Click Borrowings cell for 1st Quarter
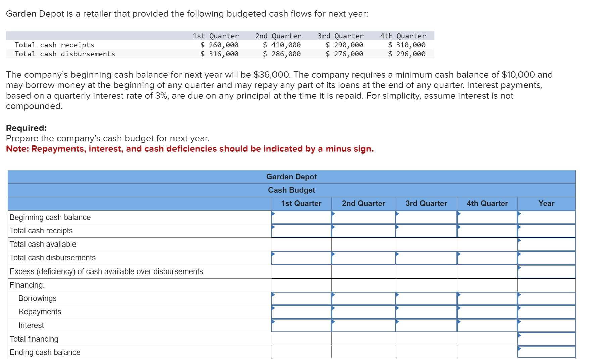This screenshot has height=364, width=596. tap(301, 298)
